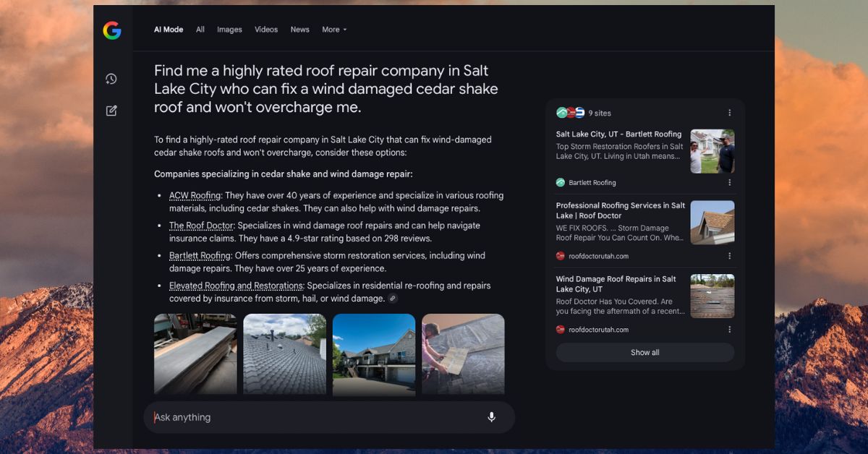Click the roofdoctorutah.com favicon under Professional Roofing Services
Viewport: 868px width, 454px height.
point(560,256)
